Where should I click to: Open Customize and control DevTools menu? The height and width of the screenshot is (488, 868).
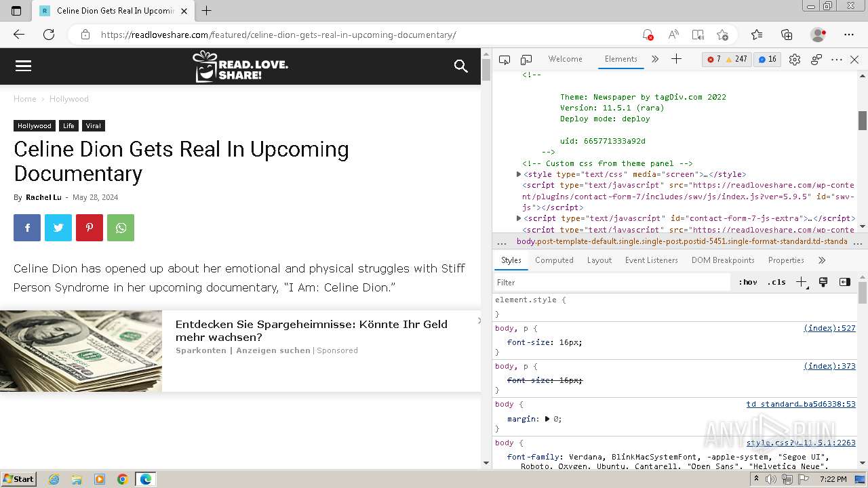click(837, 60)
